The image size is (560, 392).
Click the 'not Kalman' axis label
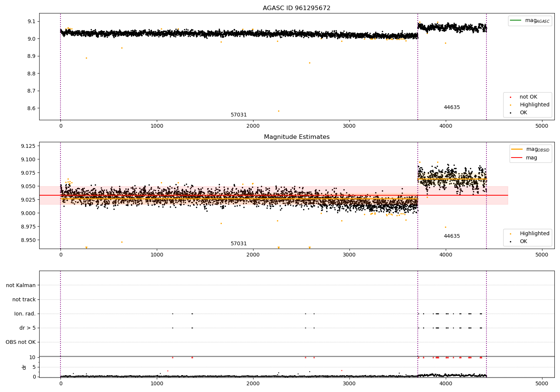click(21, 286)
